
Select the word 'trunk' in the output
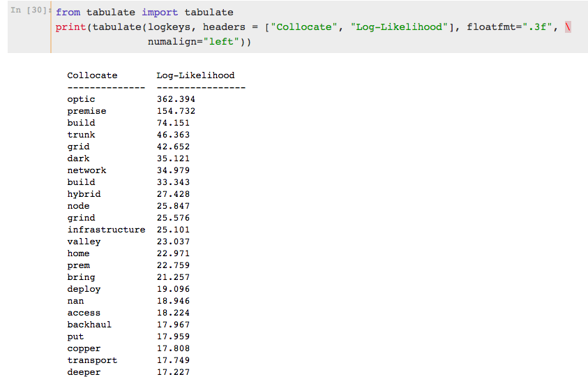tap(81, 135)
